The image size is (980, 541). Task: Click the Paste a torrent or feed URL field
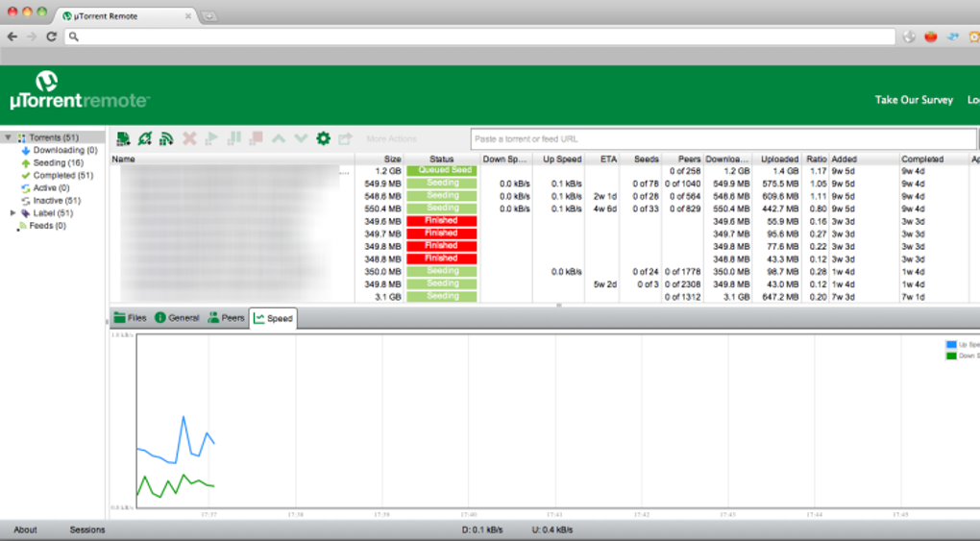(723, 138)
